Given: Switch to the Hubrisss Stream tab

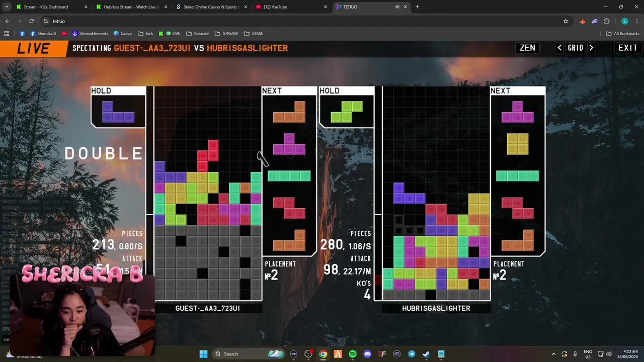Looking at the screenshot, I should pos(131,7).
